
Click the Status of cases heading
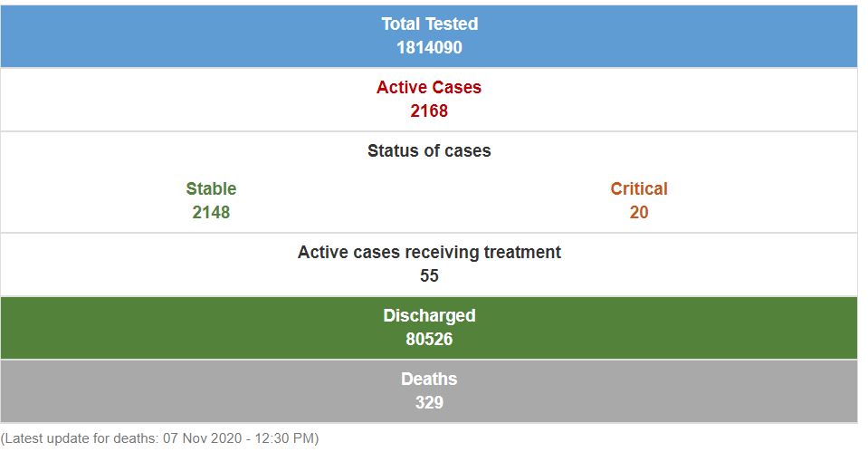429,151
